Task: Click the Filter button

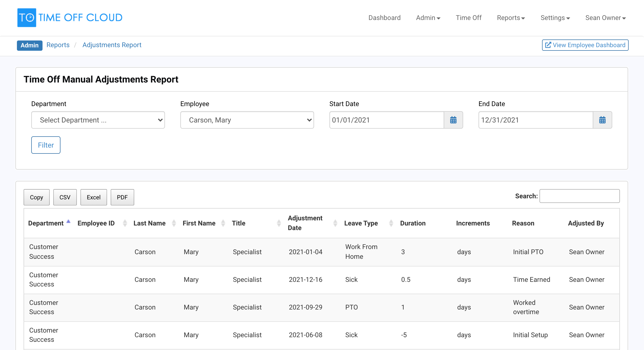Action: 46,145
